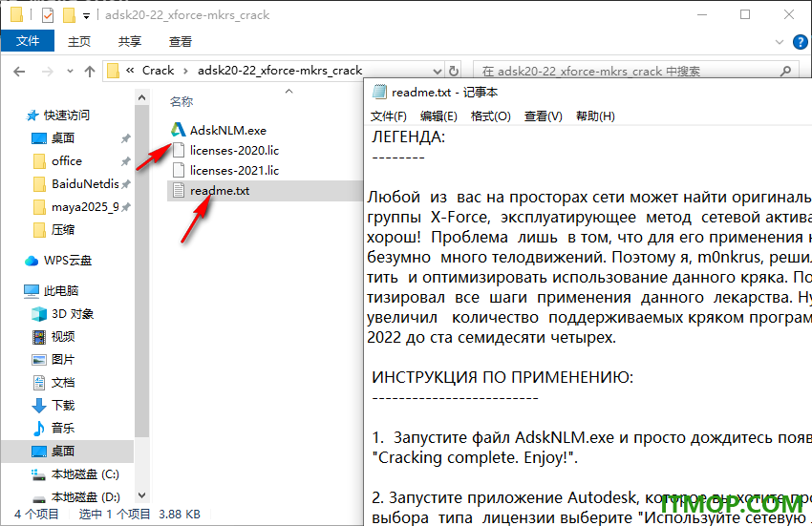
Task: Open the 共享 ribbon tab
Action: tap(130, 41)
